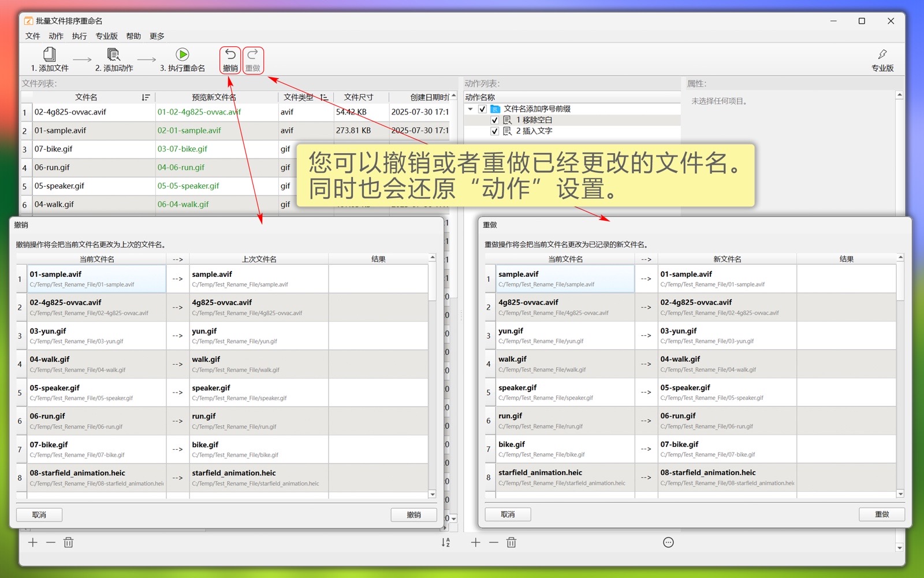Click the ellipsis more-options icon under action list
The height and width of the screenshot is (578, 924).
click(668, 542)
